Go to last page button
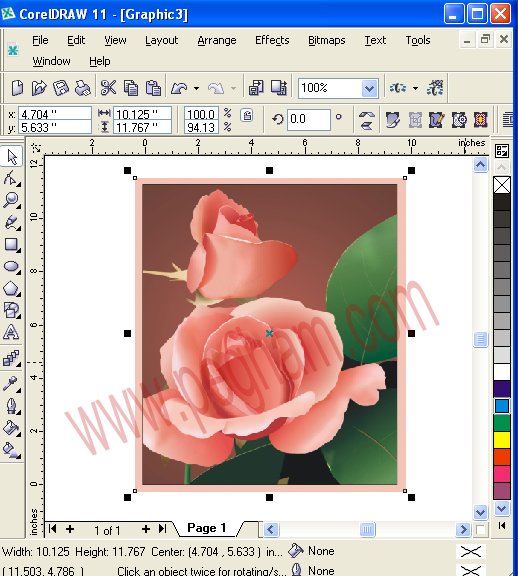518x576 pixels. pyautogui.click(x=163, y=529)
